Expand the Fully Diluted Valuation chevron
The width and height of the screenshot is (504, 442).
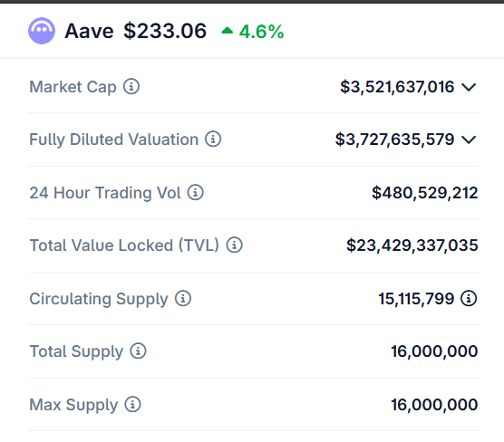click(469, 139)
